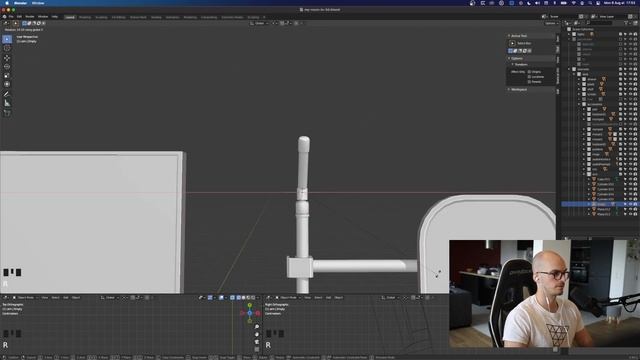Open the Help menu

[x=55, y=17]
